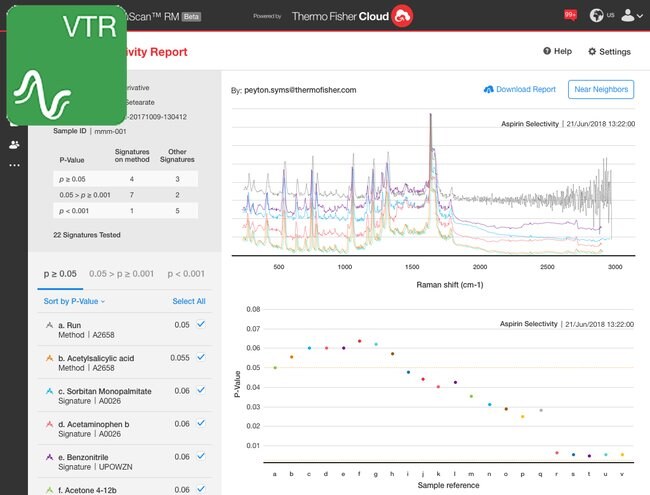Click the users icon in left sidebar
Viewport: 650px width, 495px height.
[x=14, y=144]
